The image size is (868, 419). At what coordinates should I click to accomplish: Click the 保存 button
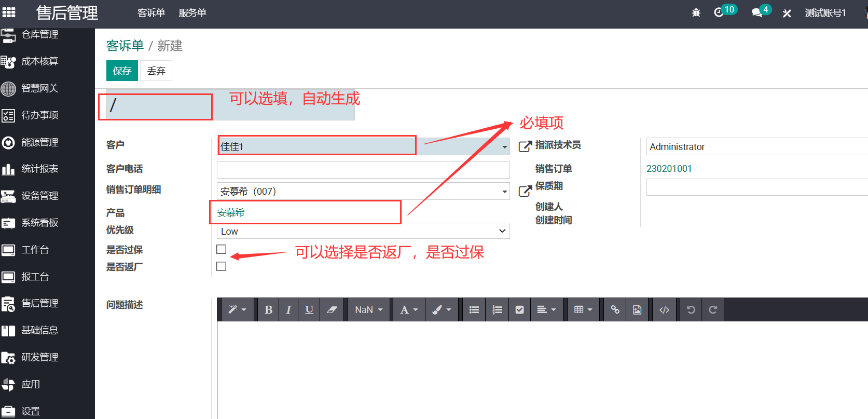(122, 71)
